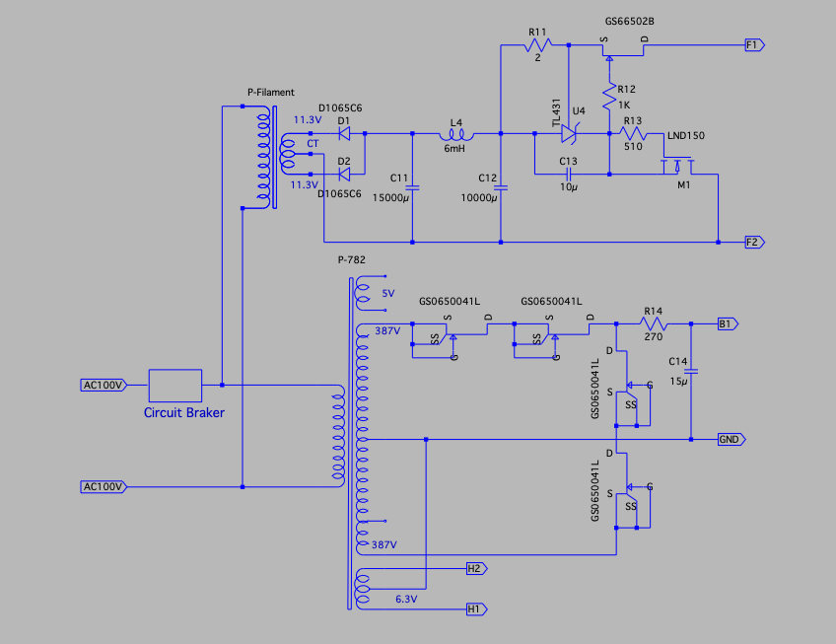Click the H1 heater port flag
The height and width of the screenshot is (644, 836).
click(x=475, y=609)
